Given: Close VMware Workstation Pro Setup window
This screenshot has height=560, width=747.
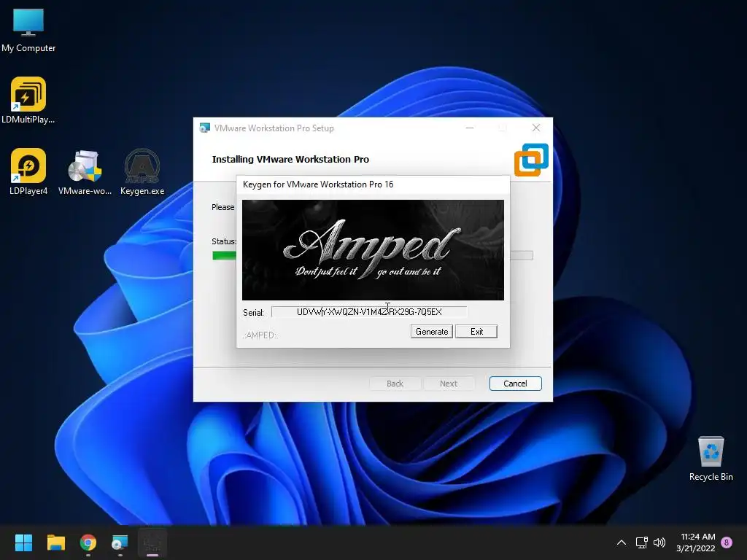Looking at the screenshot, I should coord(536,128).
